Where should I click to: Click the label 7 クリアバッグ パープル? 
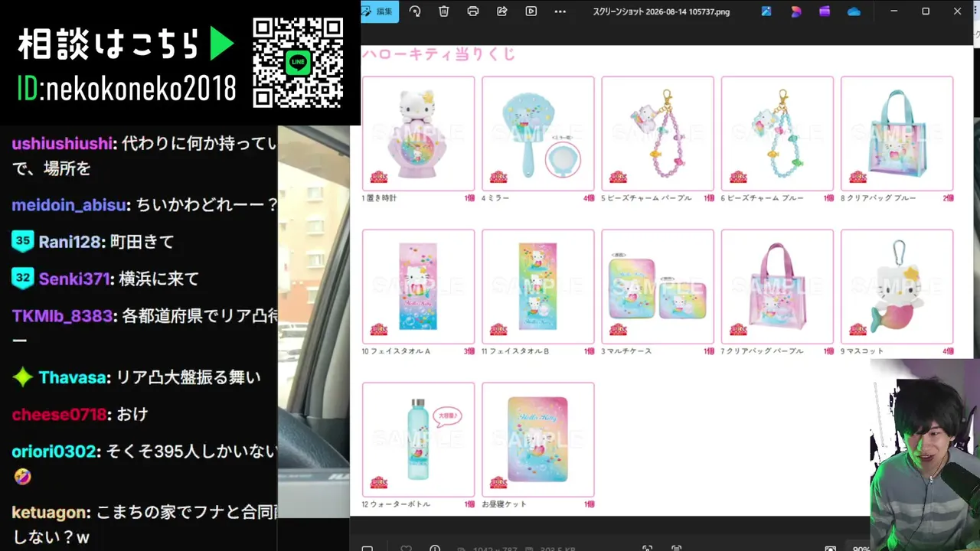(x=762, y=351)
